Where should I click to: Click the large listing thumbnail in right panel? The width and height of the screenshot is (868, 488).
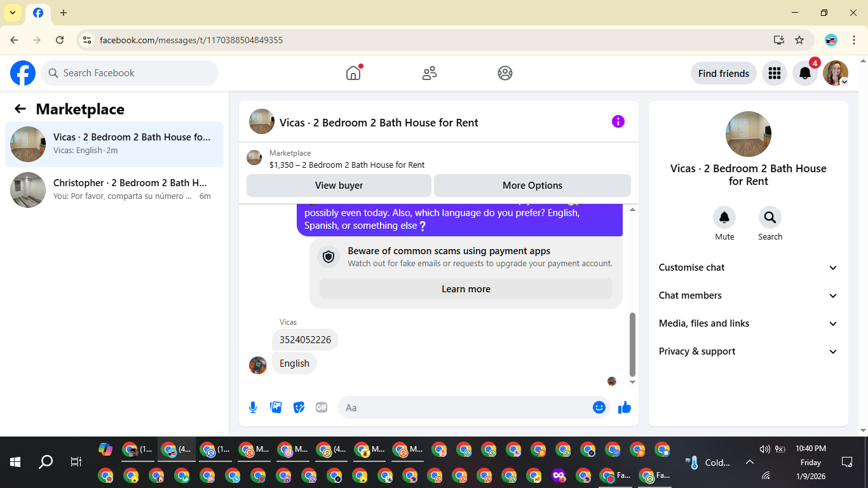[x=749, y=134]
